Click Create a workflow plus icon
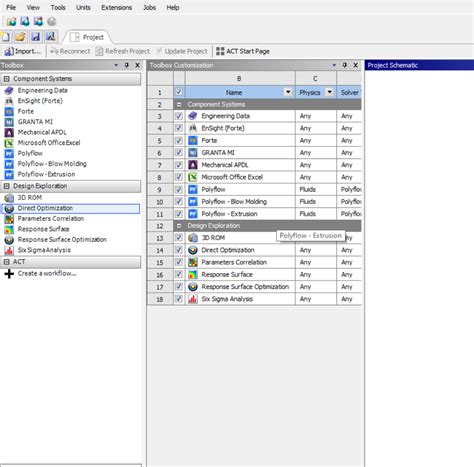 tap(9, 274)
